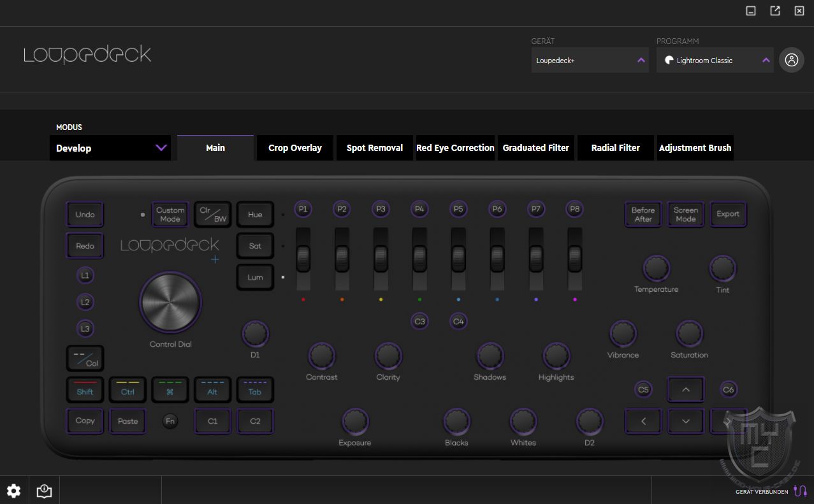
Task: Select the Shadows dial
Action: click(490, 356)
